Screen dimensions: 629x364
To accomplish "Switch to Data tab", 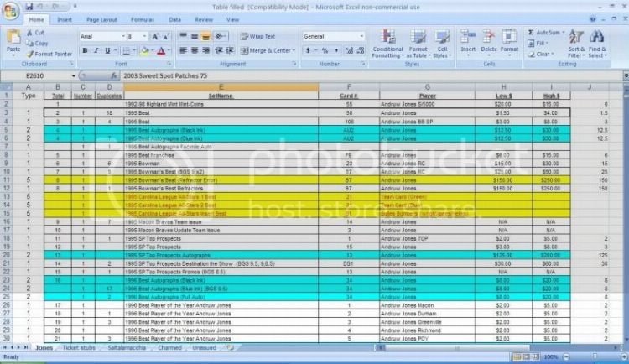I will click(174, 19).
